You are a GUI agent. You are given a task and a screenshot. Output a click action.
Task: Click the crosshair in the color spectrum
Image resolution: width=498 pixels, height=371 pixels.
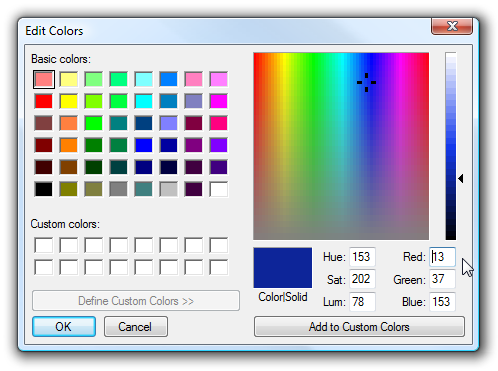tap(366, 82)
